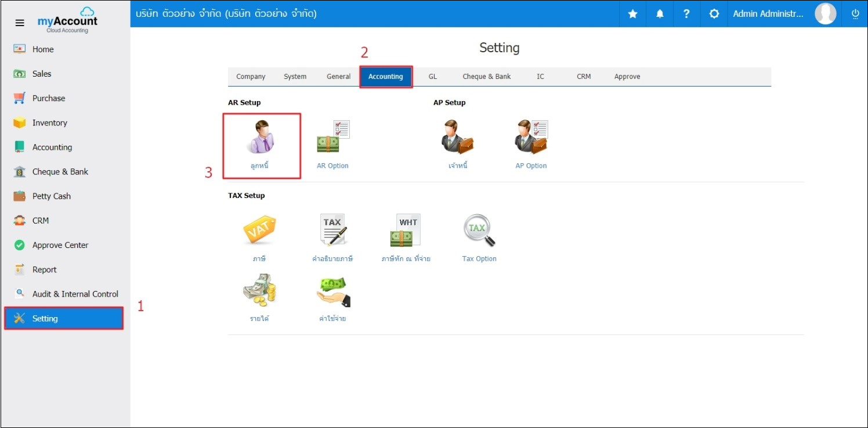Click the Admin Administr... user name

pos(768,14)
